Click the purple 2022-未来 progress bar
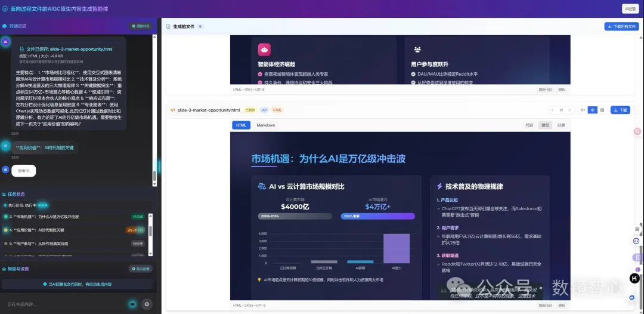This screenshot has width=644, height=314. coord(378,216)
